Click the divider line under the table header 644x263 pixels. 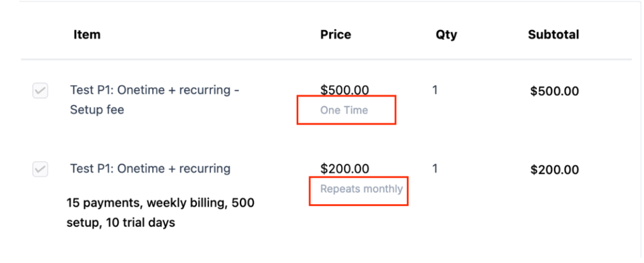(326, 59)
